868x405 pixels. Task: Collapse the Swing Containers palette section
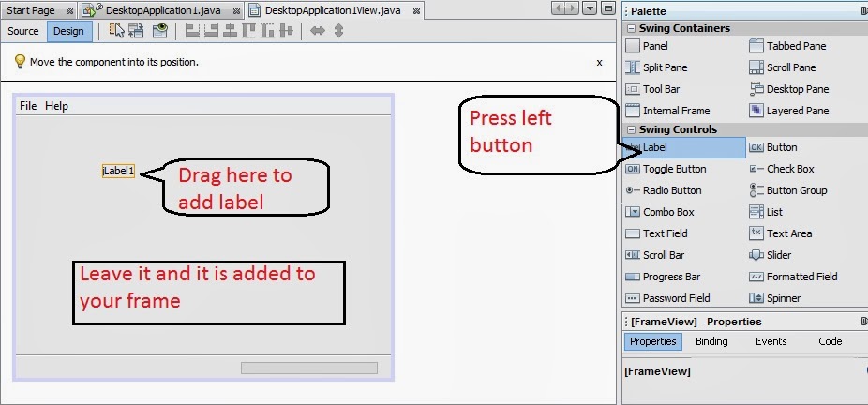pyautogui.click(x=631, y=28)
